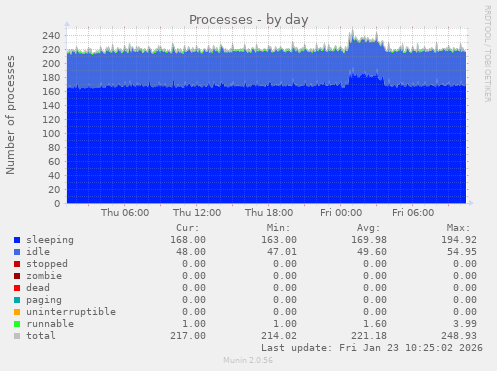Screen dimensions: 497x371
Task: Click sleeping average value 169.98
Action: pyautogui.click(x=369, y=240)
